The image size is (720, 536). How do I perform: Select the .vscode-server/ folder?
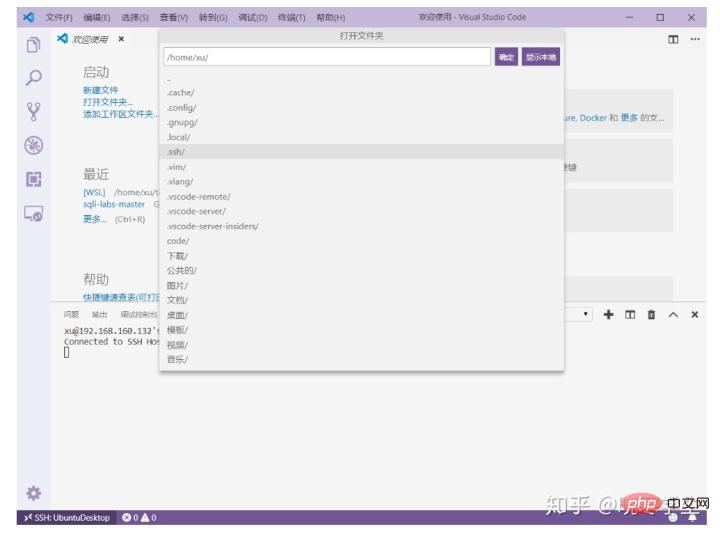pos(362,211)
